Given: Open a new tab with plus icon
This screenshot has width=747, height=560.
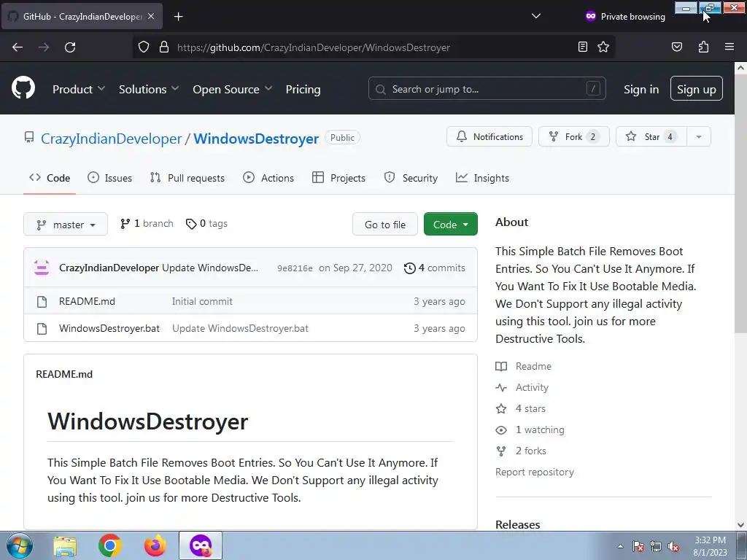Looking at the screenshot, I should [178, 17].
